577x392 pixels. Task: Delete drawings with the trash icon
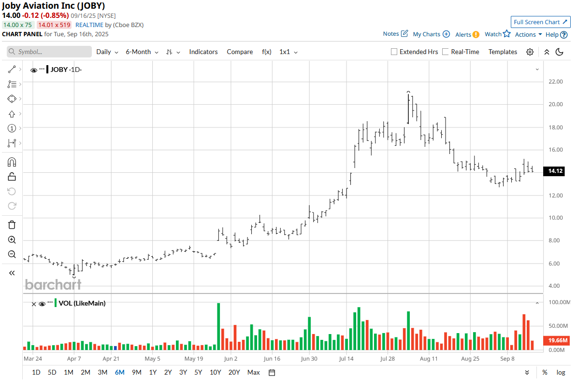point(12,224)
